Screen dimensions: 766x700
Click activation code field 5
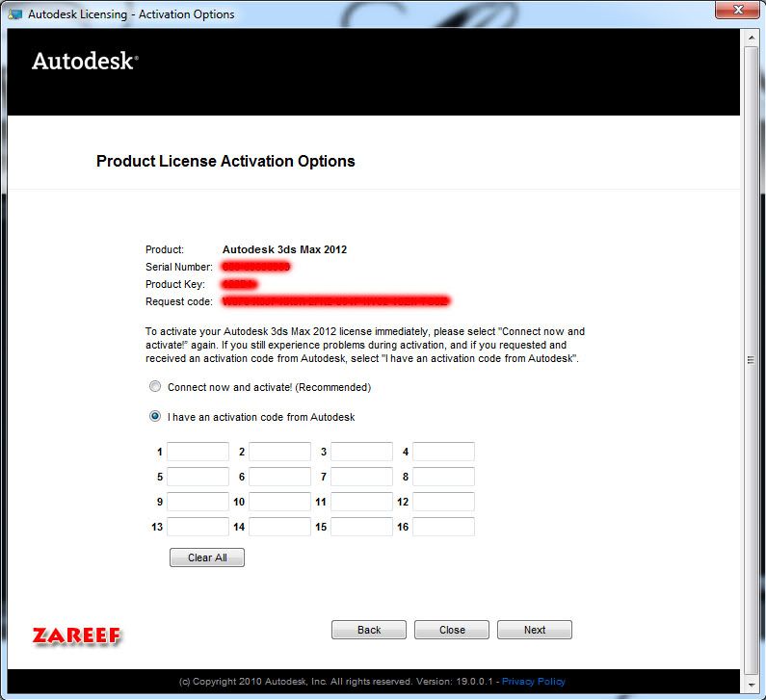198,477
